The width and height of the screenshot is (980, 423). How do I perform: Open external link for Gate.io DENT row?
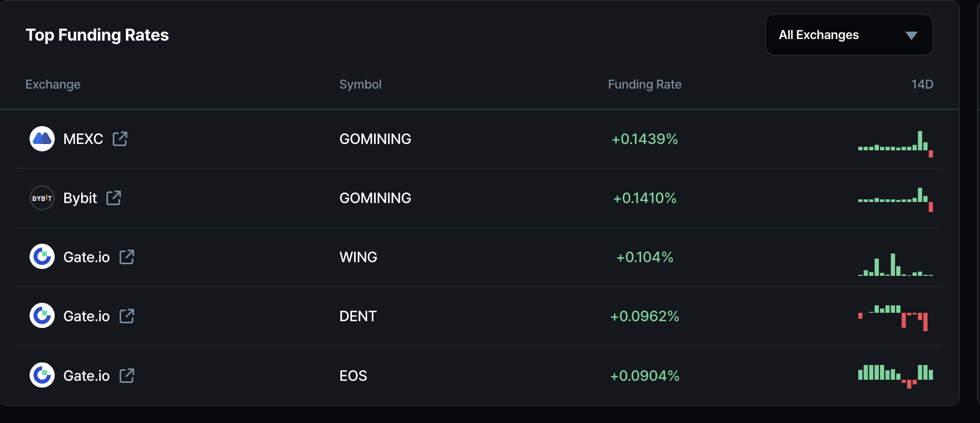(127, 316)
